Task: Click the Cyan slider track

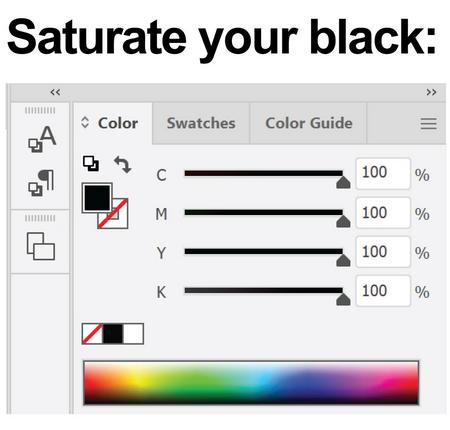Action: click(263, 173)
